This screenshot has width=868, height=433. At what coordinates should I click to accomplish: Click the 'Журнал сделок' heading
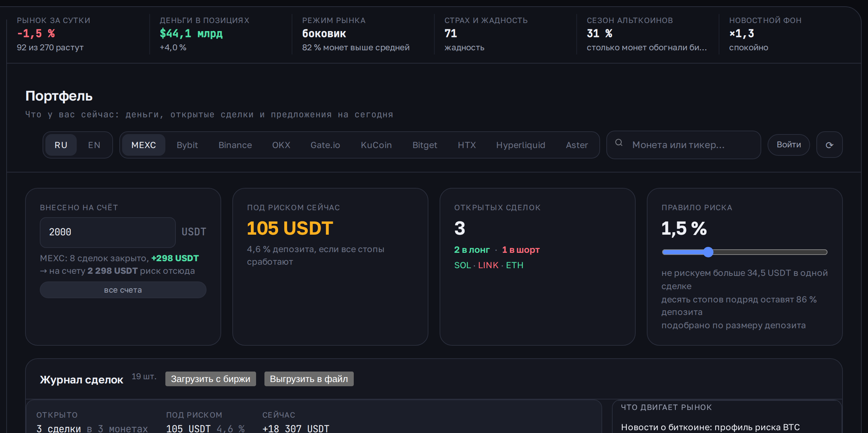[x=82, y=380]
